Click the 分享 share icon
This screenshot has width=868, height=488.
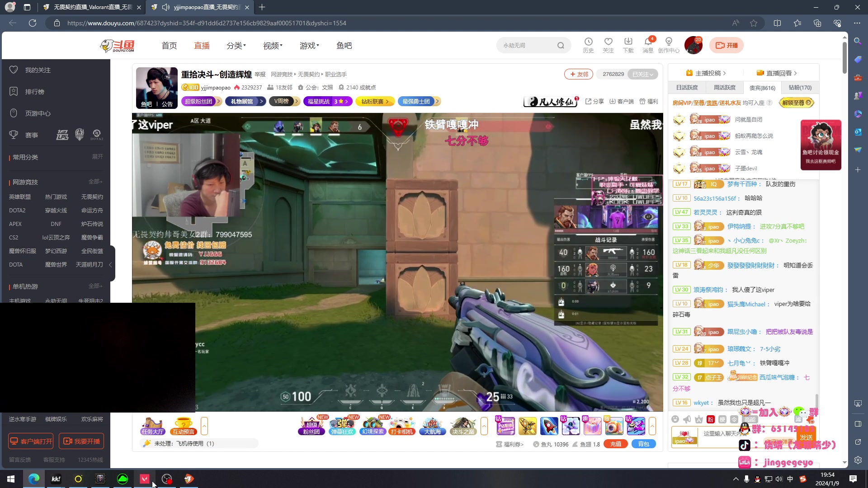coord(594,101)
